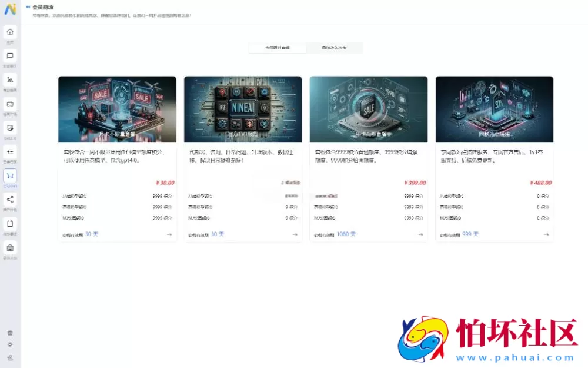This screenshot has height=368, width=588.
Task: Select the list icon below DALL·E in sidebar
Action: click(x=10, y=152)
